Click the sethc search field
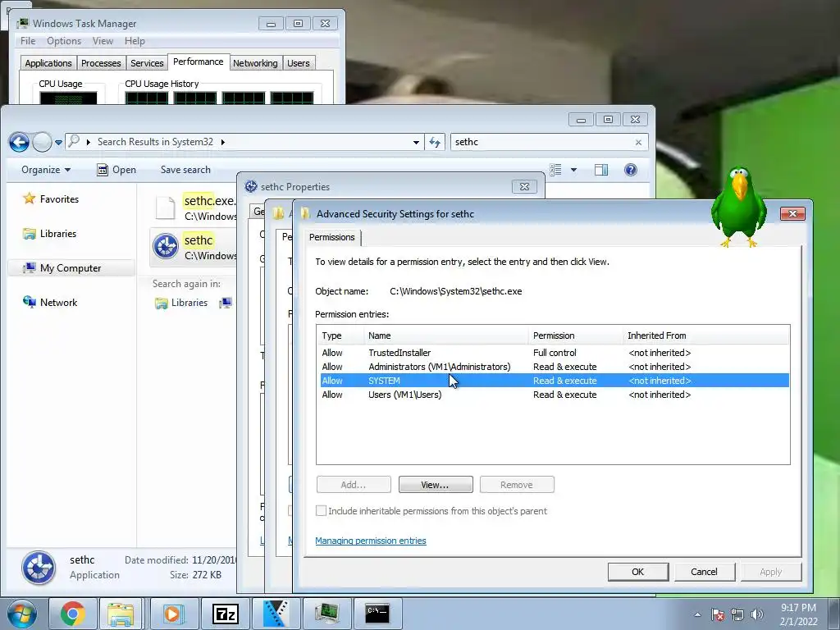 point(541,142)
